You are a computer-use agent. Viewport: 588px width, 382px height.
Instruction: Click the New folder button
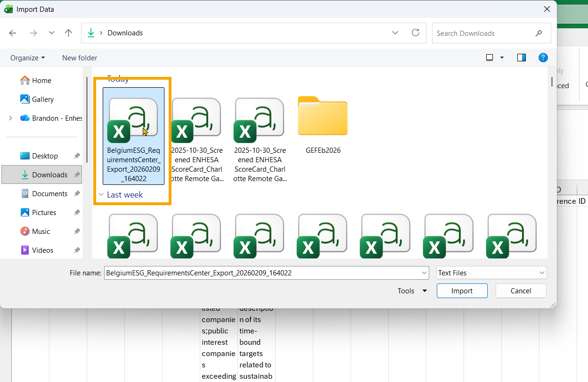80,58
